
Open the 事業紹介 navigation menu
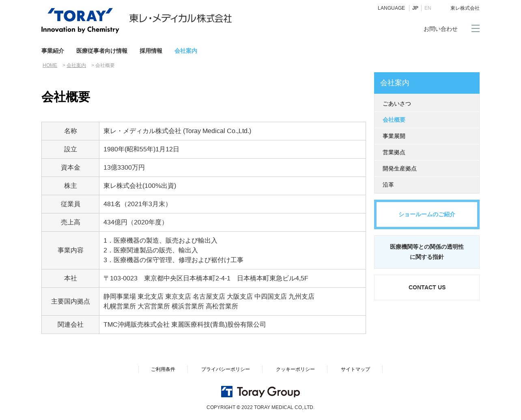point(53,51)
